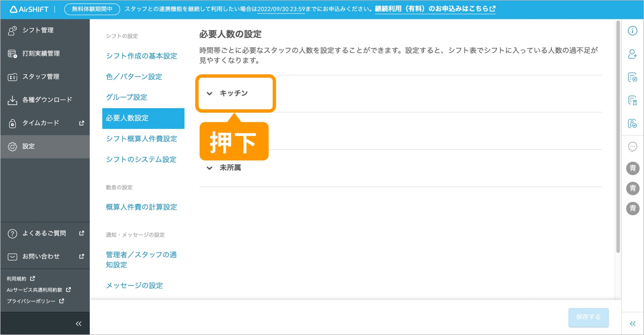Click the 保存する save button
644x335 pixels.
coord(588,317)
